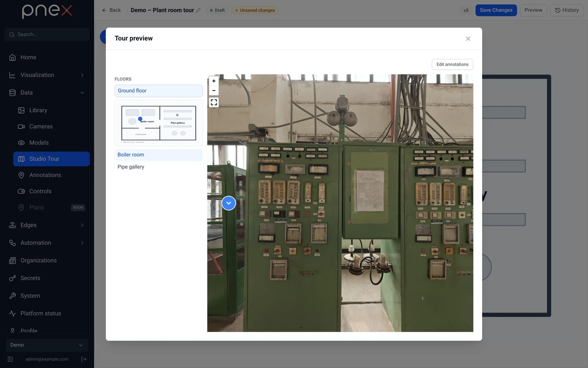Image resolution: width=588 pixels, height=368 pixels.
Task: Click the blue Boiler room marker on floor plan
Action: point(140,119)
